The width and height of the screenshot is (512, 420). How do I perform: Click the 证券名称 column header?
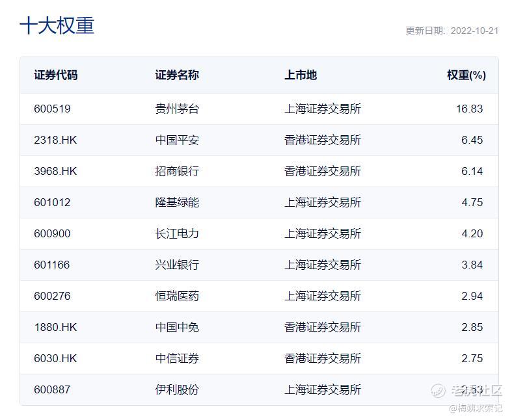[x=177, y=75]
